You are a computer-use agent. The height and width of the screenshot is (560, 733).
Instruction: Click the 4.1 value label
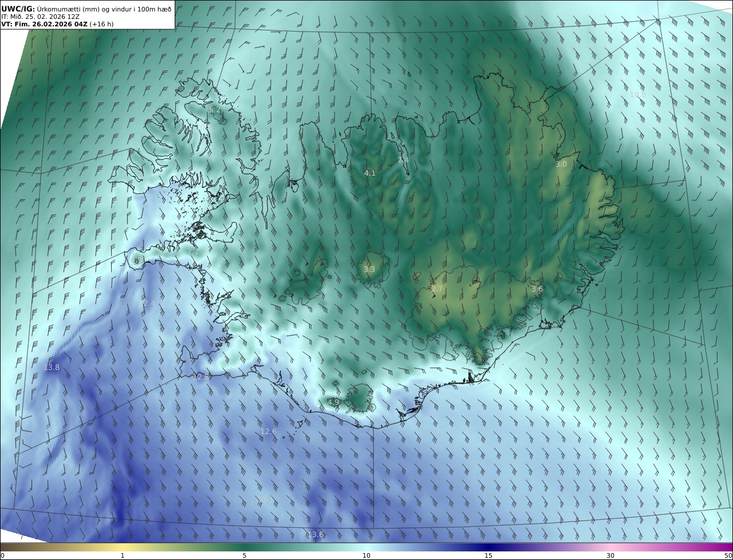[370, 173]
